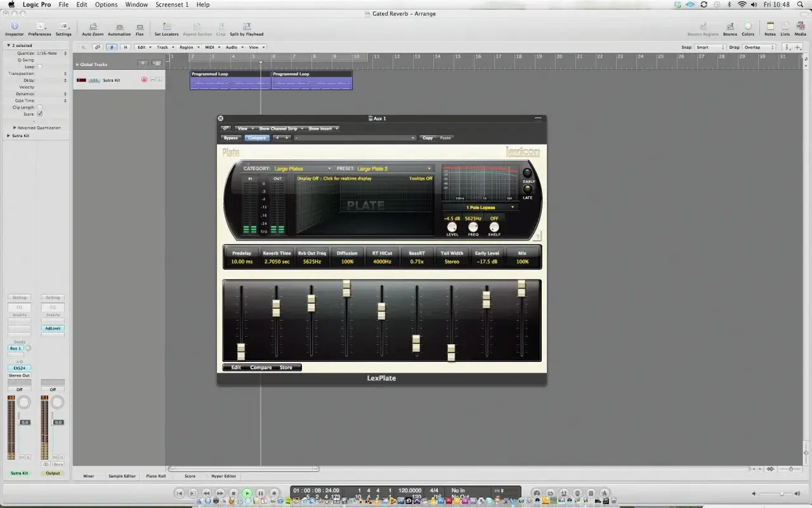The height and width of the screenshot is (508, 812).
Task: Open the Drag Overlap dropdown
Action: click(x=759, y=47)
